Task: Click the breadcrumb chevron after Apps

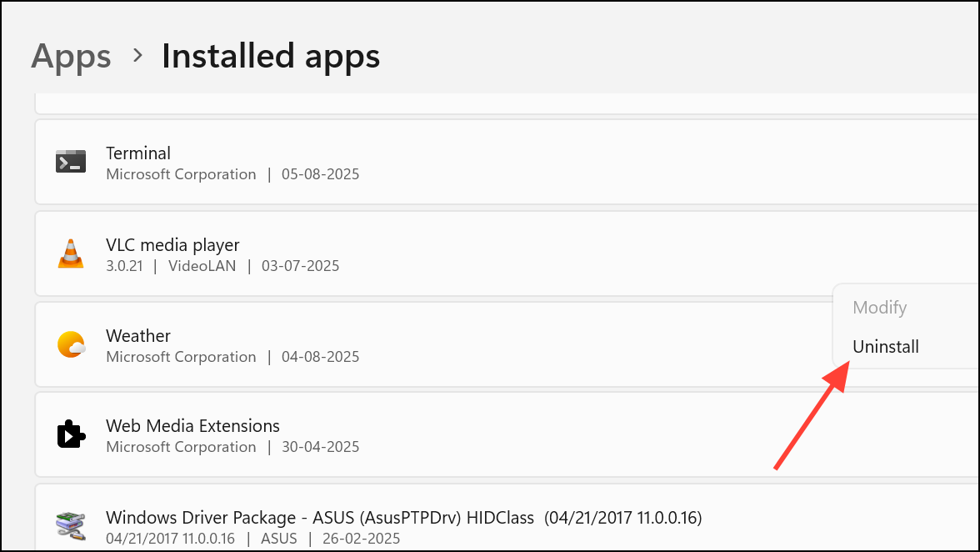Action: point(137,56)
